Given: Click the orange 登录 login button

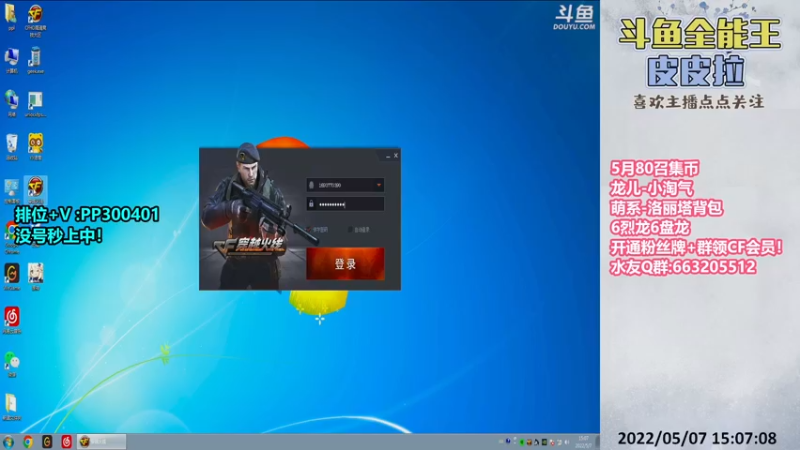Looking at the screenshot, I should [345, 264].
